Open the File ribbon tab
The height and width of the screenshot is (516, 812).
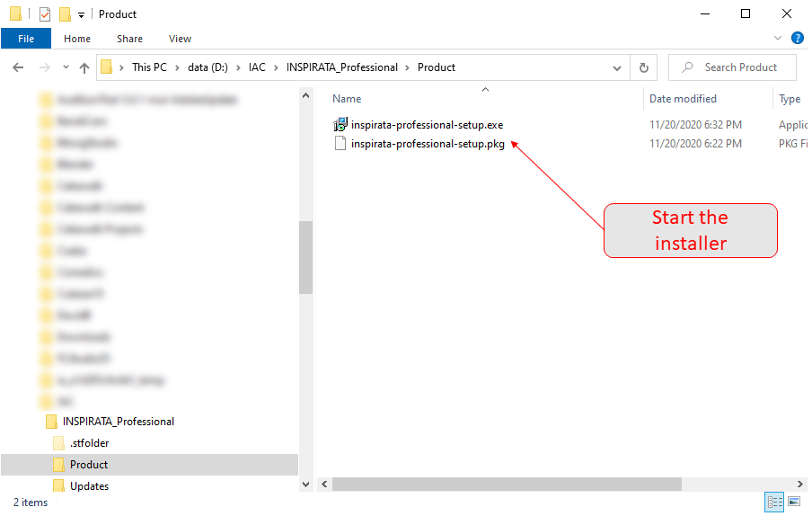click(26, 39)
